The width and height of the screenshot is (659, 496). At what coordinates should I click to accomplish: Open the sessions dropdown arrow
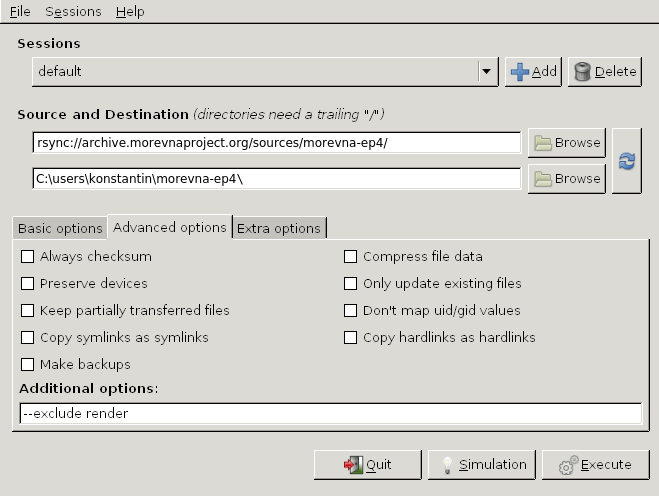(x=487, y=71)
